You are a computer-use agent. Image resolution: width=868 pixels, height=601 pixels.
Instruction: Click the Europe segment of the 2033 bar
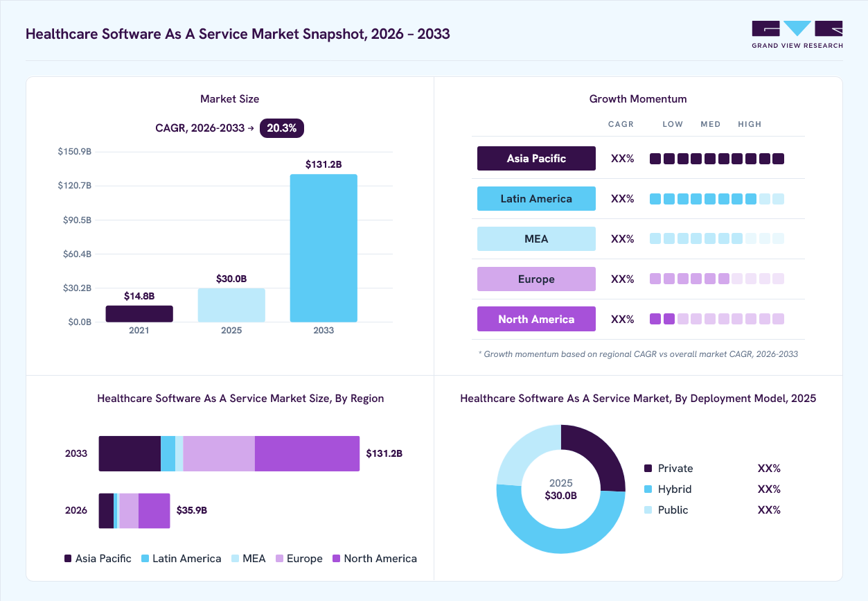pos(219,454)
